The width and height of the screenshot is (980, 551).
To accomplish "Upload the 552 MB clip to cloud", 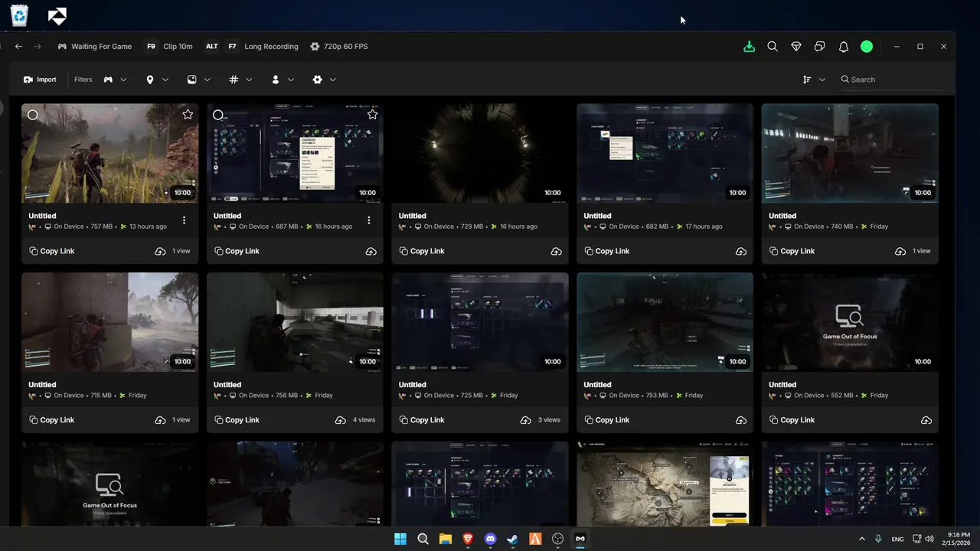I will click(926, 420).
